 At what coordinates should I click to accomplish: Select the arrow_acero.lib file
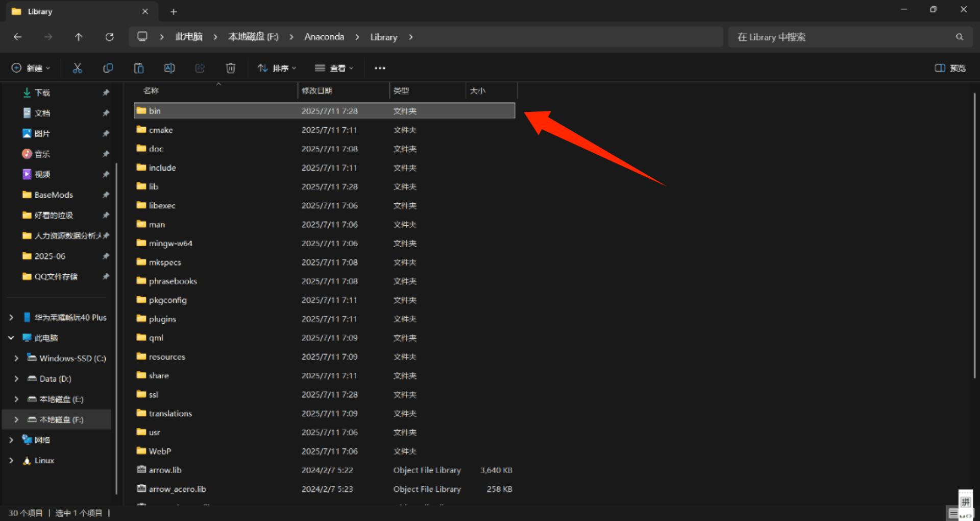click(325, 489)
